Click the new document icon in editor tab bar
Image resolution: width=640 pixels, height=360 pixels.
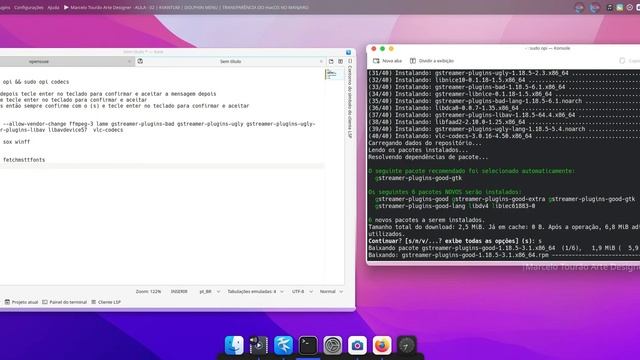point(331,61)
